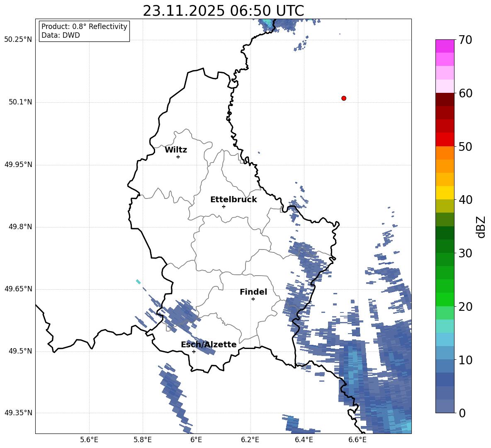The image size is (491, 448).
Task: Click the title text '23.11.2025 06:50 UTC'
Action: pyautogui.click(x=223, y=11)
